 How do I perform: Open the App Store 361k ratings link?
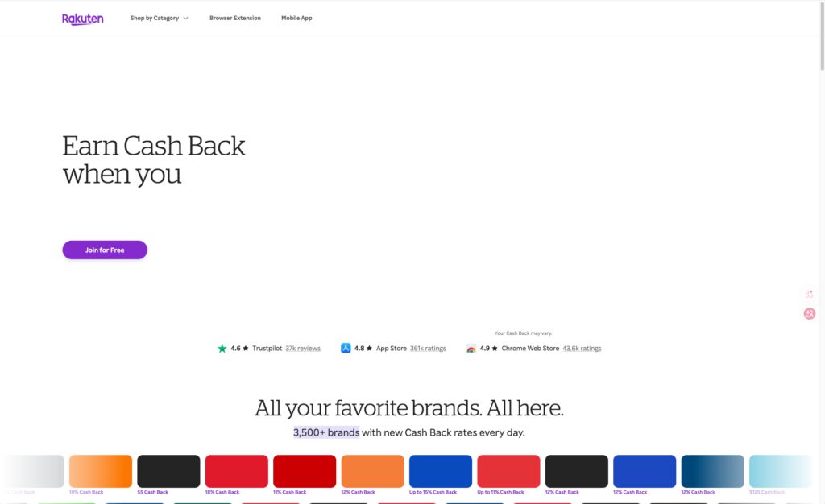point(428,349)
